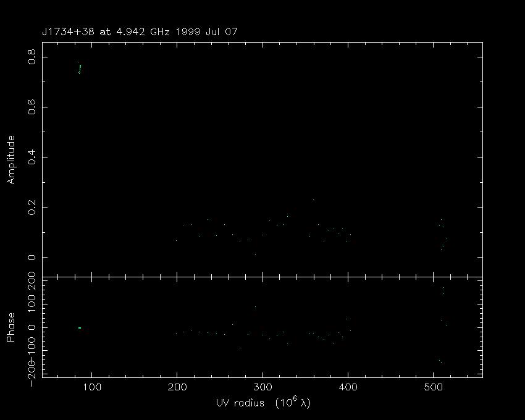This screenshot has width=525, height=420.
Task: Click the 200 tick label on UV radius axis
Action: click(x=177, y=387)
